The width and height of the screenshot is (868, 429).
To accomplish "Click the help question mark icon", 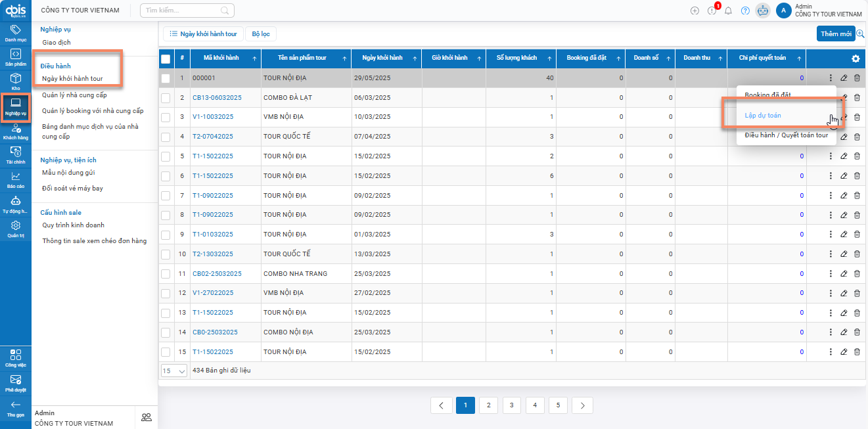I will 745,11.
